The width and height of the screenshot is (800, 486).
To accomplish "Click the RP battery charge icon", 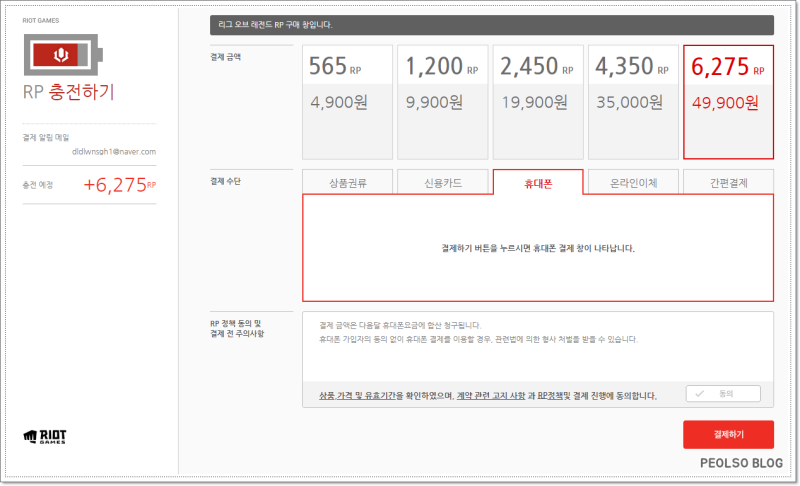I will [63, 55].
